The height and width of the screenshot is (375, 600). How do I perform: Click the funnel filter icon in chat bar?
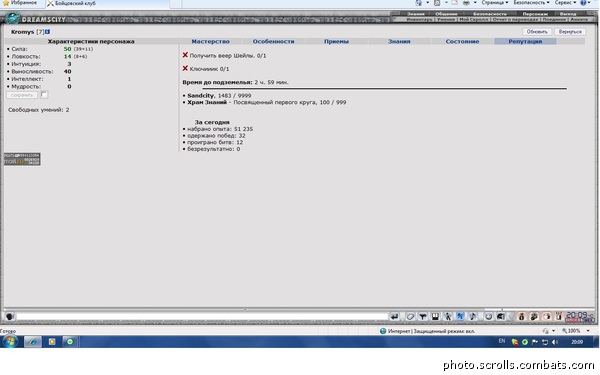(423, 316)
